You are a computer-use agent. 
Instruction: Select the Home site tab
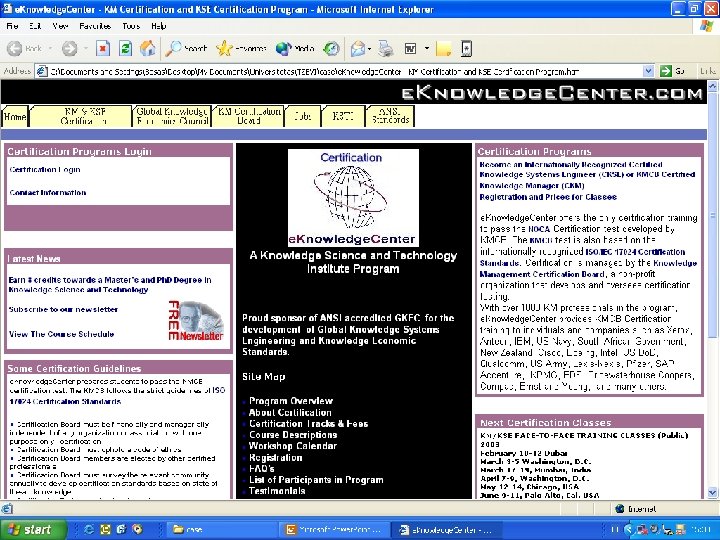pos(15,116)
